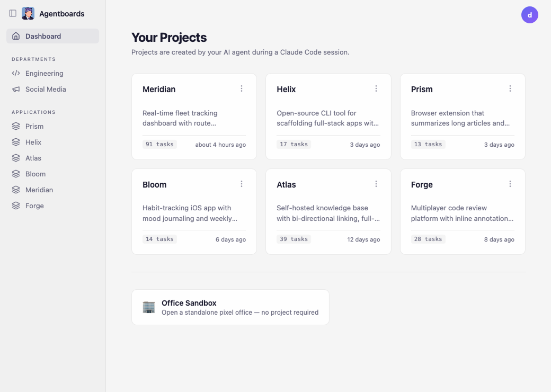Select the home icon beside Dashboard

point(16,36)
